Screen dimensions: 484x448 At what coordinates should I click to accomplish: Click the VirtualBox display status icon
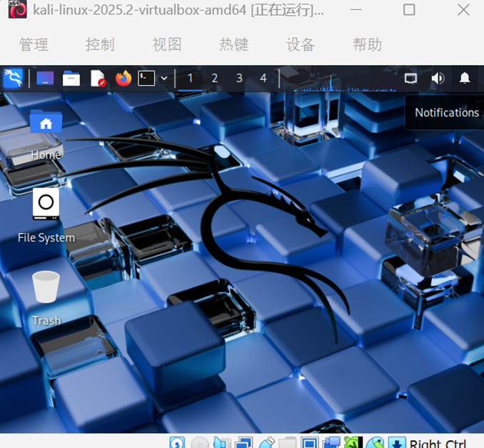tap(309, 443)
